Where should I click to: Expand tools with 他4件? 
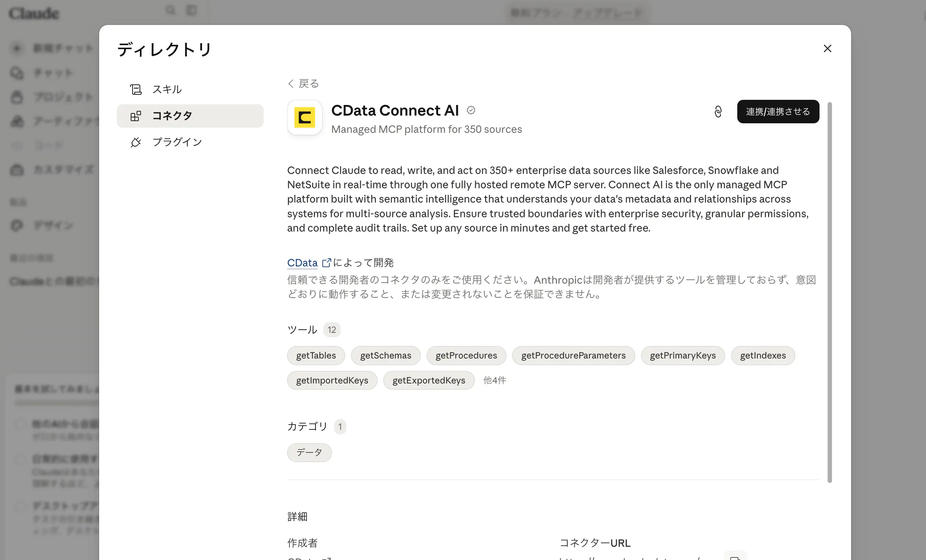(x=495, y=381)
